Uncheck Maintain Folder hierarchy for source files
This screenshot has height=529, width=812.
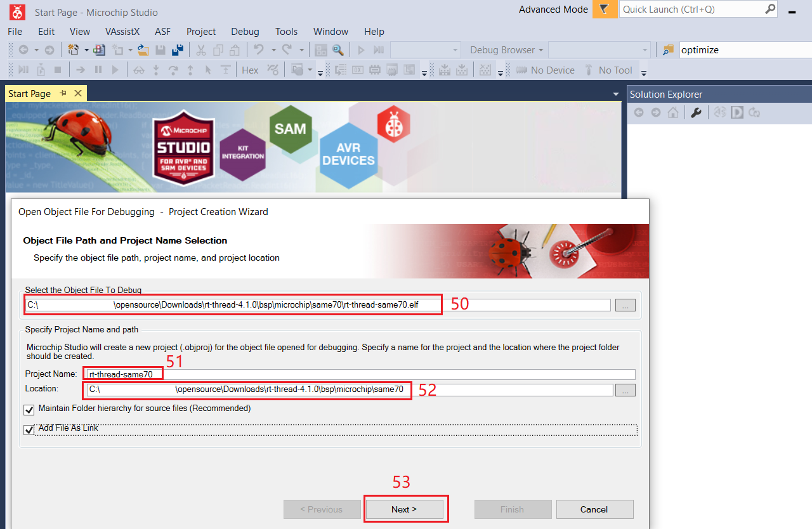pos(29,409)
